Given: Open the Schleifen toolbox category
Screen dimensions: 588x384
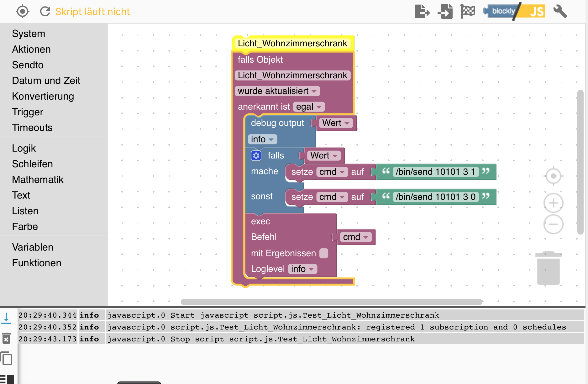Looking at the screenshot, I should (x=32, y=164).
